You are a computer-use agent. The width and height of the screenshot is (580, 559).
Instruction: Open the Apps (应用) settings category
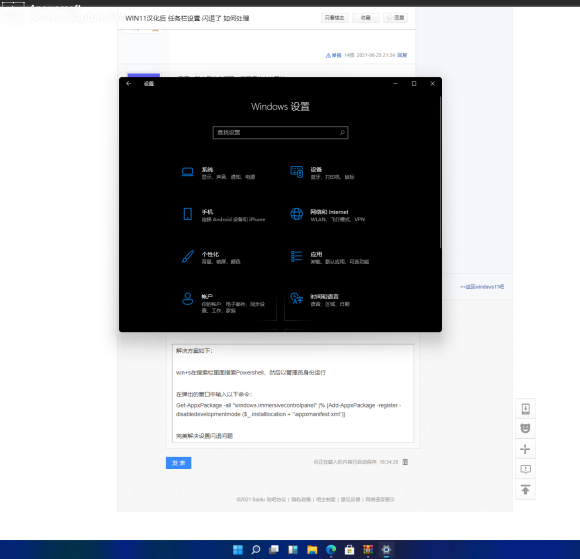tap(329, 257)
